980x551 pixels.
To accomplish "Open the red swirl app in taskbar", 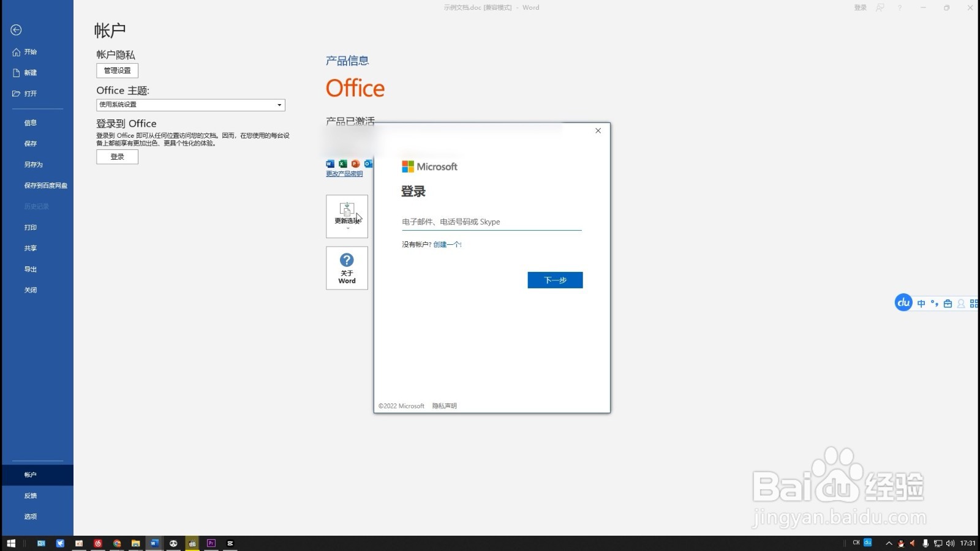I will 98,543.
